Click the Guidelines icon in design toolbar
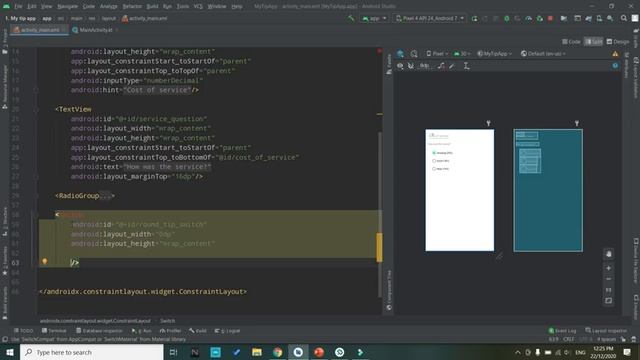This screenshot has width=640, height=360. 466,66
